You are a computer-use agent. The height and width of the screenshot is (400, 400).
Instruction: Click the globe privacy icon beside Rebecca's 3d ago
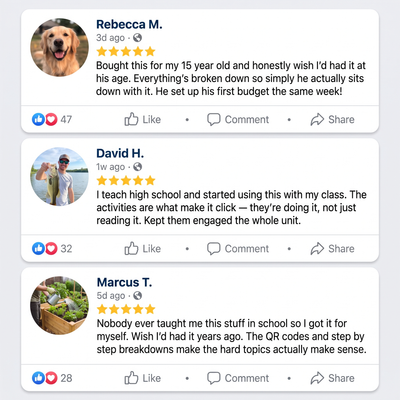(x=137, y=38)
